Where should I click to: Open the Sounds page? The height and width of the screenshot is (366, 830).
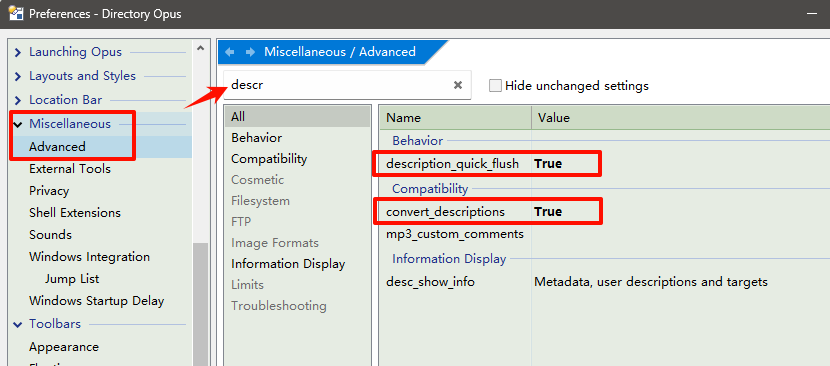(x=50, y=235)
